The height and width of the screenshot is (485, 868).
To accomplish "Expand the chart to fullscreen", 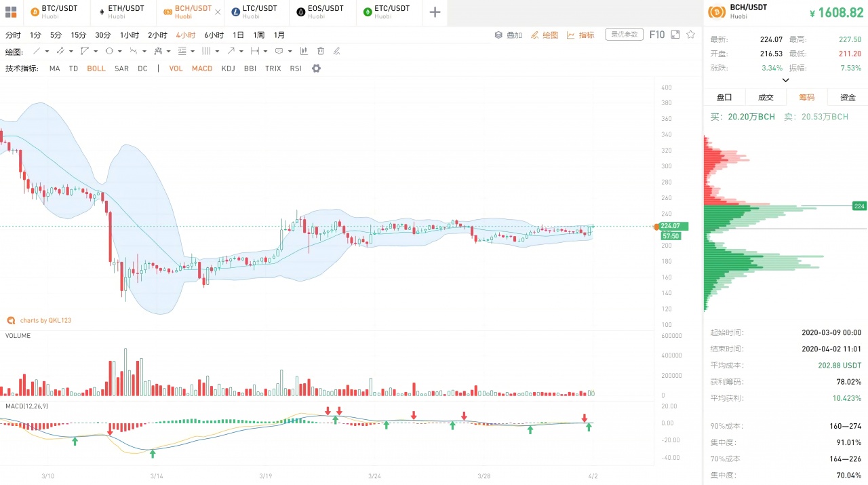I will click(675, 35).
